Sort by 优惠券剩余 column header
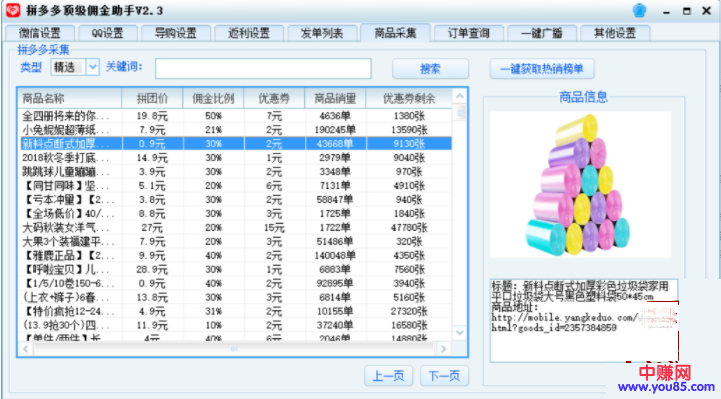Screen dimensions: 721x399 409,98
